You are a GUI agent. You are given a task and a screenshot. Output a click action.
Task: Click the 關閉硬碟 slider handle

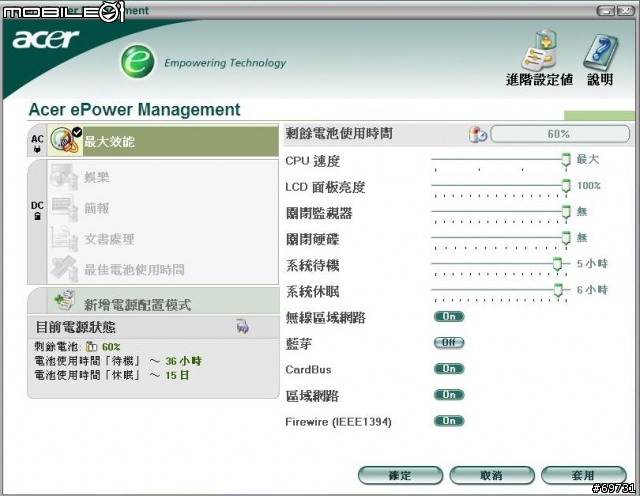(566, 238)
